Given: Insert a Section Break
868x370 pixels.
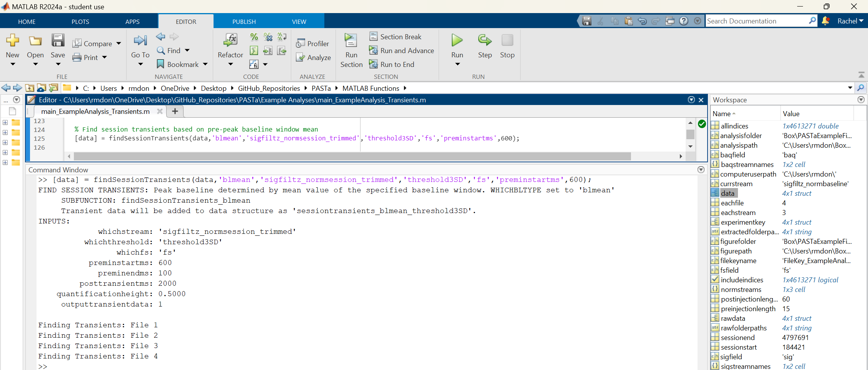Looking at the screenshot, I should click(x=395, y=37).
